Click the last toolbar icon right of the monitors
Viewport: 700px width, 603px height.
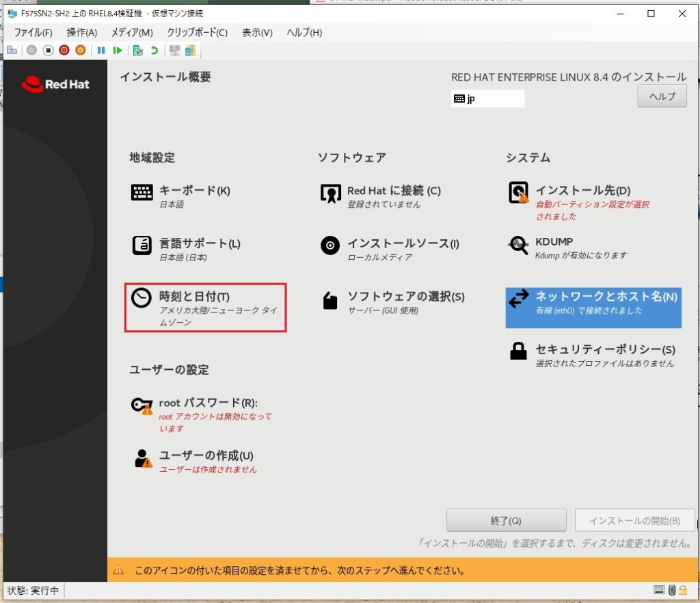[191, 51]
